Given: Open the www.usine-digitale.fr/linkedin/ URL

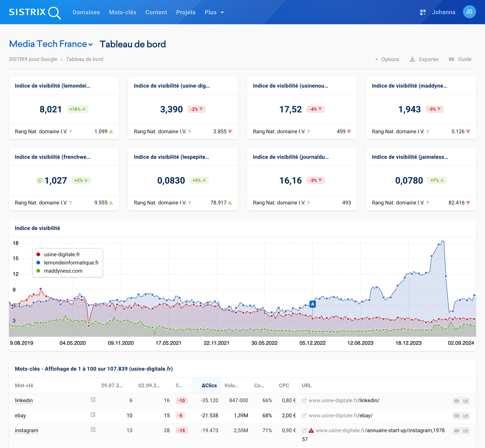Looking at the screenshot, I should click(344, 400).
